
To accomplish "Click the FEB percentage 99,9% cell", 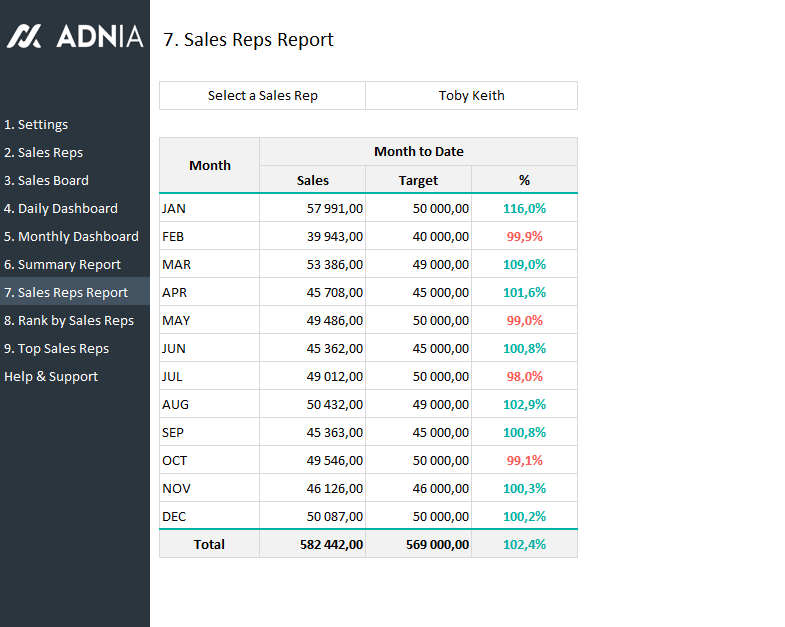I will pyautogui.click(x=524, y=237).
